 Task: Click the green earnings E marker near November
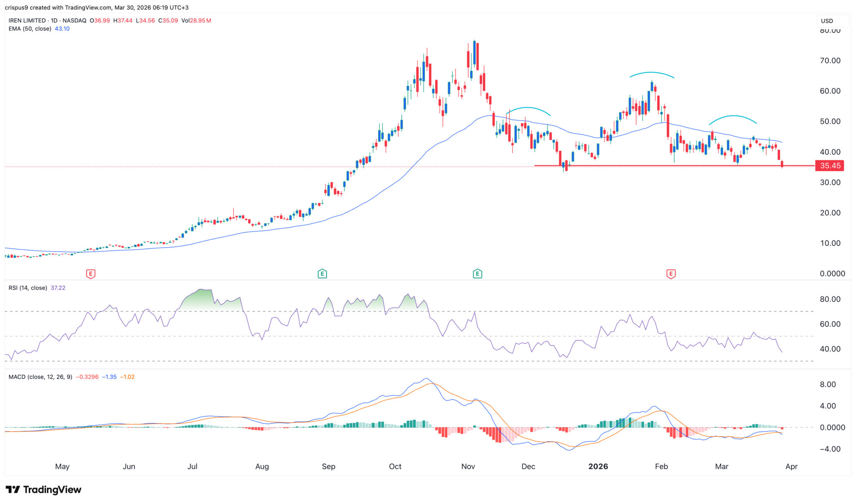coord(477,274)
